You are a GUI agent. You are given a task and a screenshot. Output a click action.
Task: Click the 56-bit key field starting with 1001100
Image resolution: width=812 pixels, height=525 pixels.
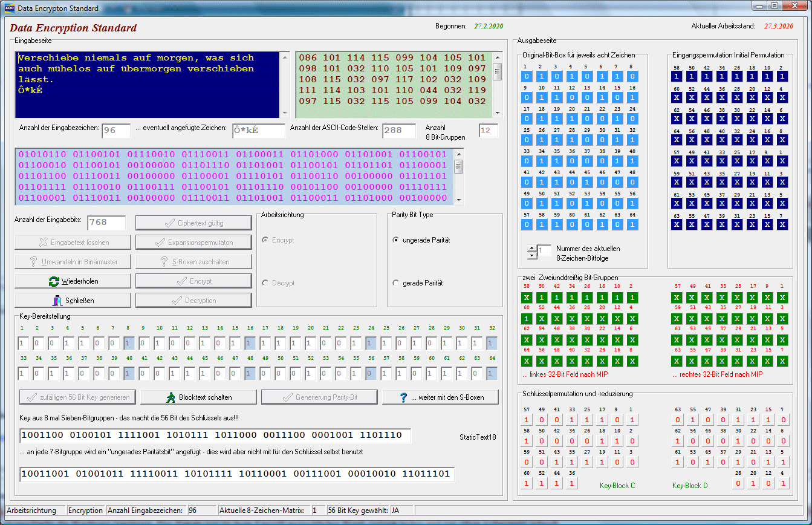point(215,436)
